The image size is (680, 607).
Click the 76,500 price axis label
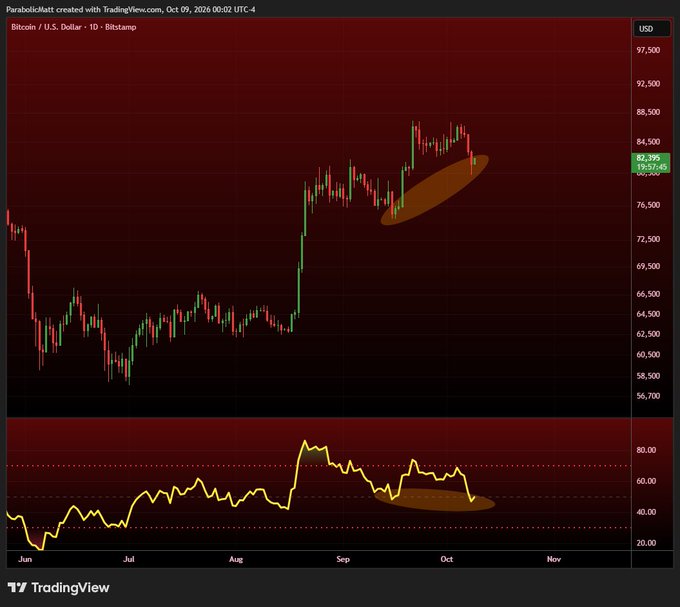(648, 205)
